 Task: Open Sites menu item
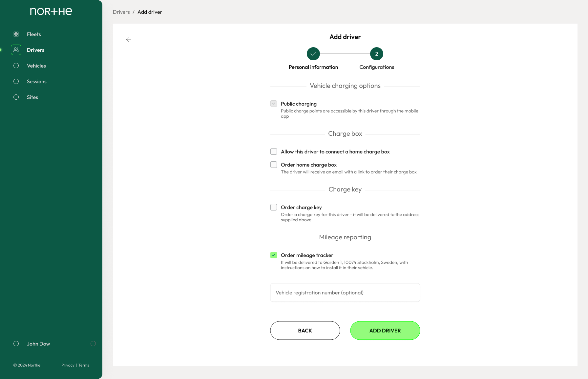pos(32,97)
